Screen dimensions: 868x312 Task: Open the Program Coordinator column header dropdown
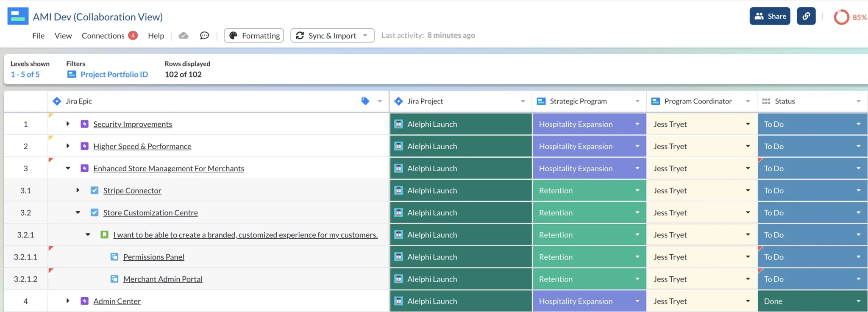(x=748, y=101)
